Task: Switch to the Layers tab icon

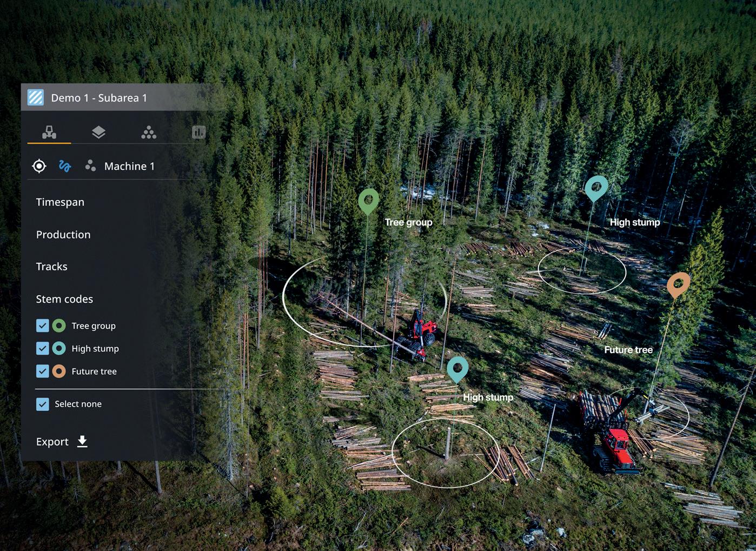Action: point(98,132)
